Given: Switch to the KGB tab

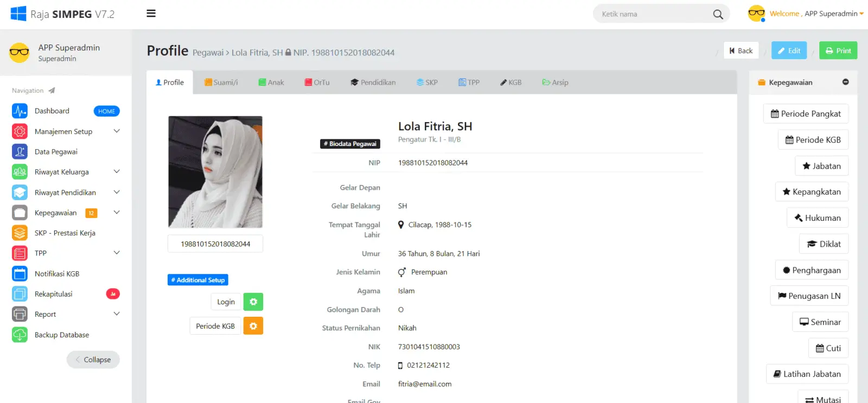Looking at the screenshot, I should click(511, 82).
